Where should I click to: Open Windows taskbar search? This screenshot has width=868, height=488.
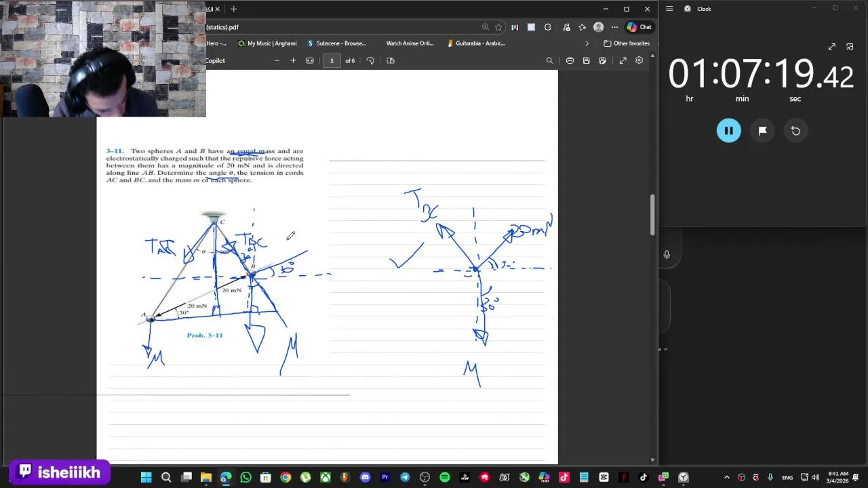click(x=166, y=477)
